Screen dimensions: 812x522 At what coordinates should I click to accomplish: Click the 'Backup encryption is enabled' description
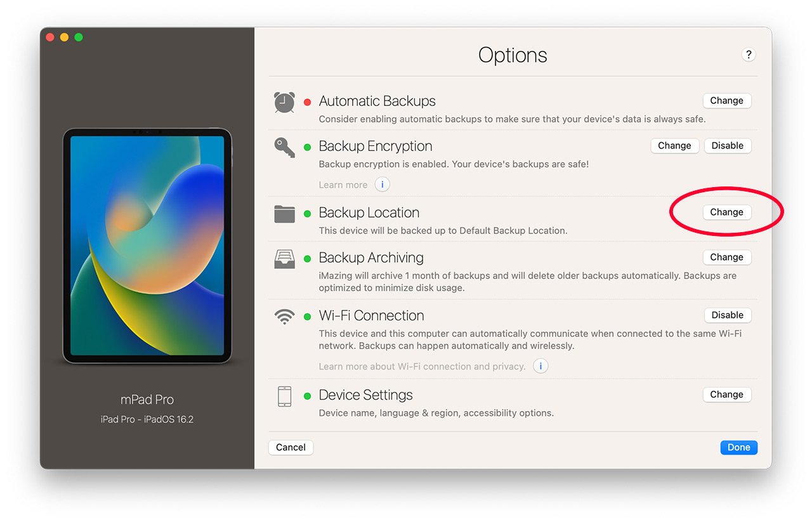(x=454, y=164)
